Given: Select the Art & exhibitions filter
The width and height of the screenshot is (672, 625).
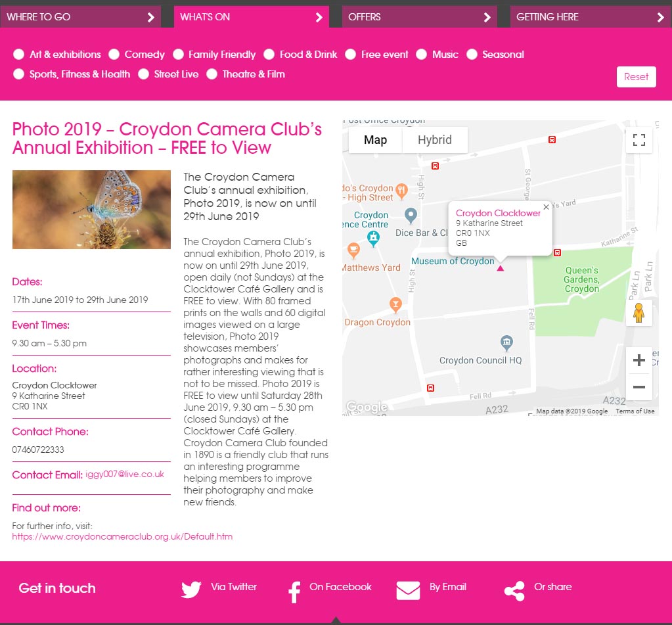Looking at the screenshot, I should tap(18, 55).
